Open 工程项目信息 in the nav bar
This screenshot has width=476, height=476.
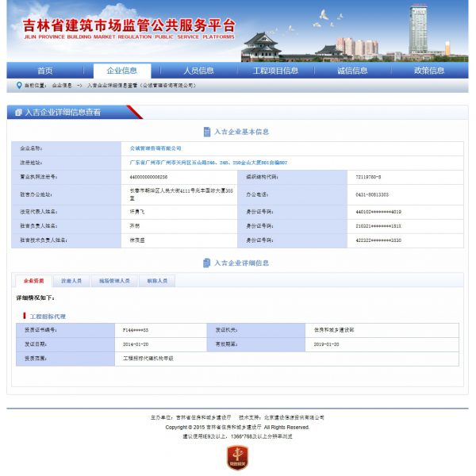275,71
